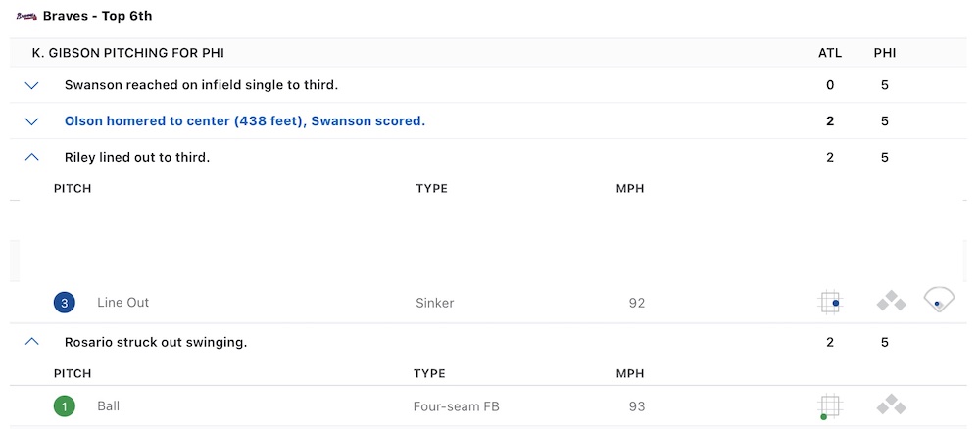Click green pitch number 1 badge
This screenshot has width=980, height=429.
pyautogui.click(x=65, y=406)
